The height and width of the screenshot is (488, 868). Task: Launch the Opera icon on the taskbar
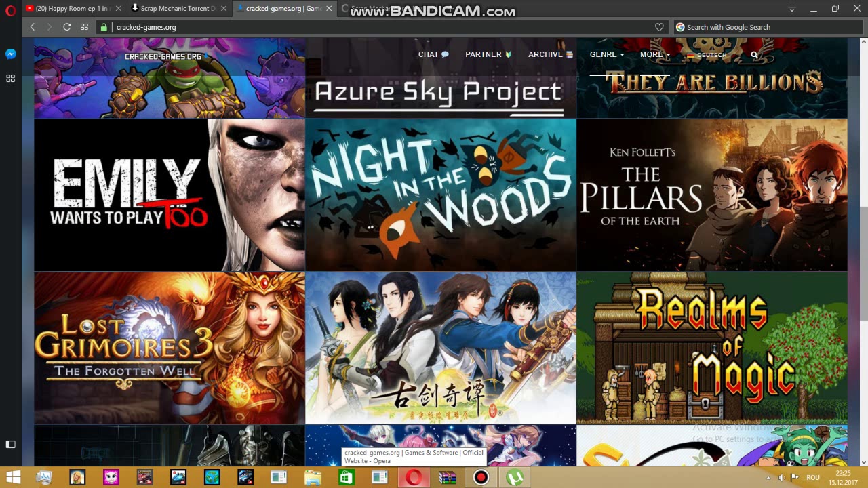click(x=413, y=478)
